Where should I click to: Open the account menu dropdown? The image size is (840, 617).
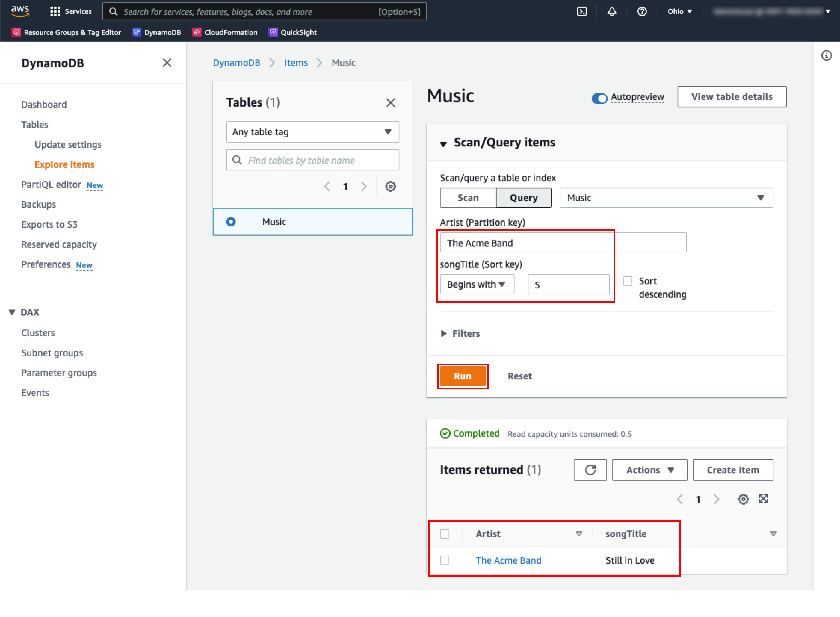tap(771, 12)
